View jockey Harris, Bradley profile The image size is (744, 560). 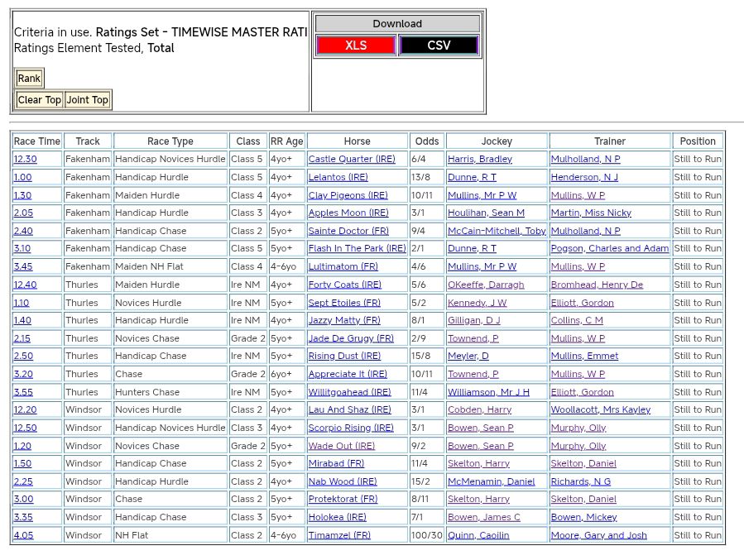pos(479,159)
